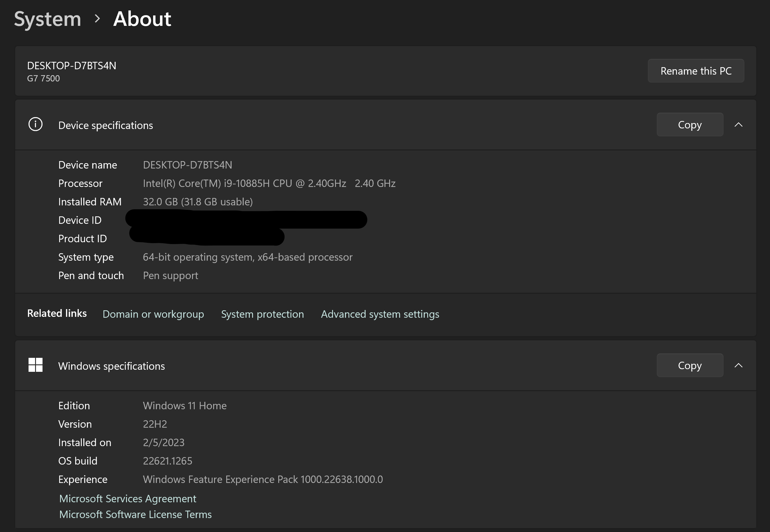The width and height of the screenshot is (770, 532).
Task: Click the Experience label
Action: 83,480
